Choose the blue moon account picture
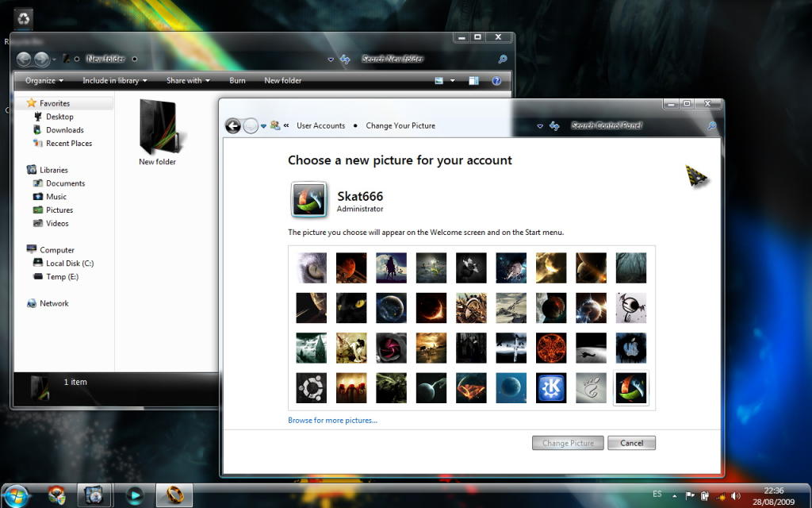Image resolution: width=812 pixels, height=508 pixels. point(511,387)
